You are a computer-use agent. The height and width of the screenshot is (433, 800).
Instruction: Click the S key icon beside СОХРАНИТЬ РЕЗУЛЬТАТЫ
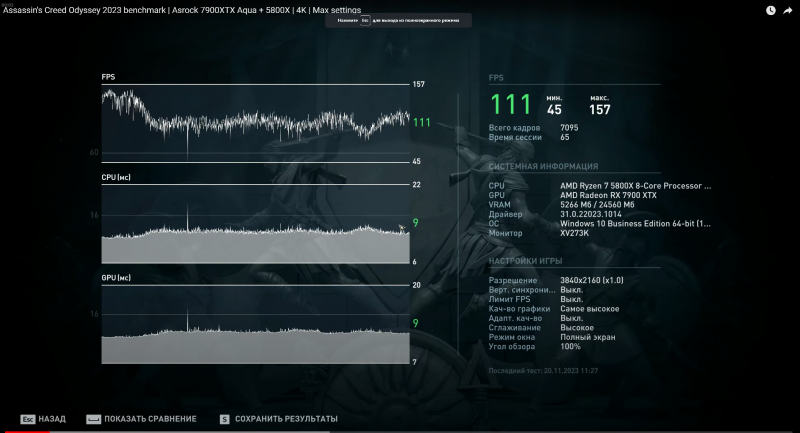[224, 419]
